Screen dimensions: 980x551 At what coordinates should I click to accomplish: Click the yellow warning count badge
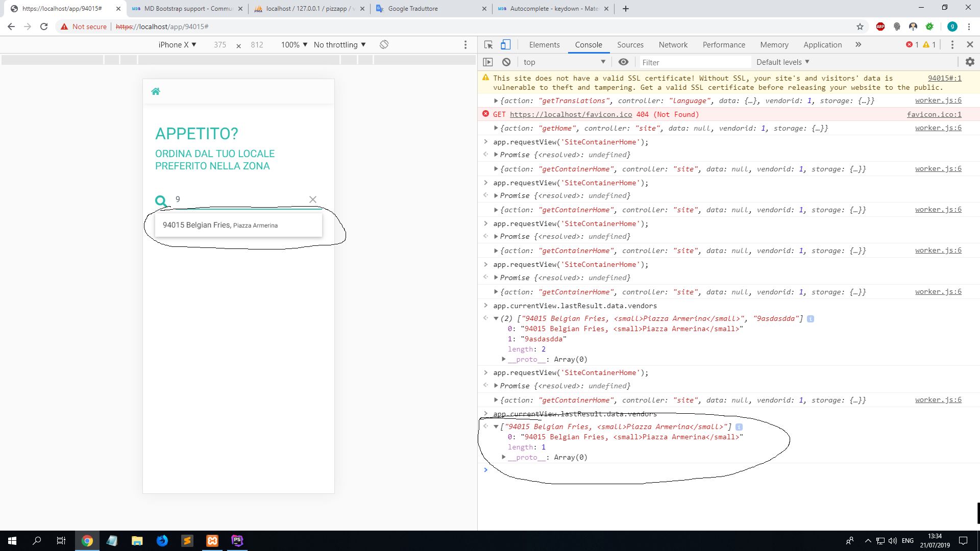tap(929, 45)
